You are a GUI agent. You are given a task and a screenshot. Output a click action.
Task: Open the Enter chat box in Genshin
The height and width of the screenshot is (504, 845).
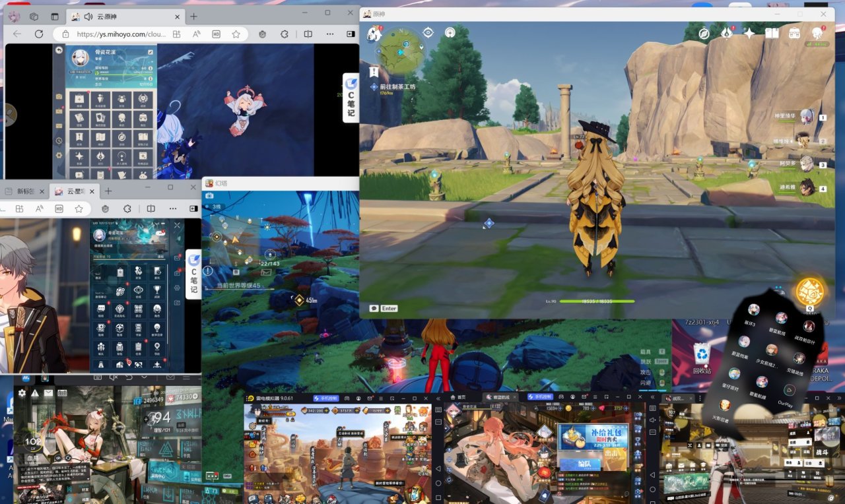(x=384, y=308)
